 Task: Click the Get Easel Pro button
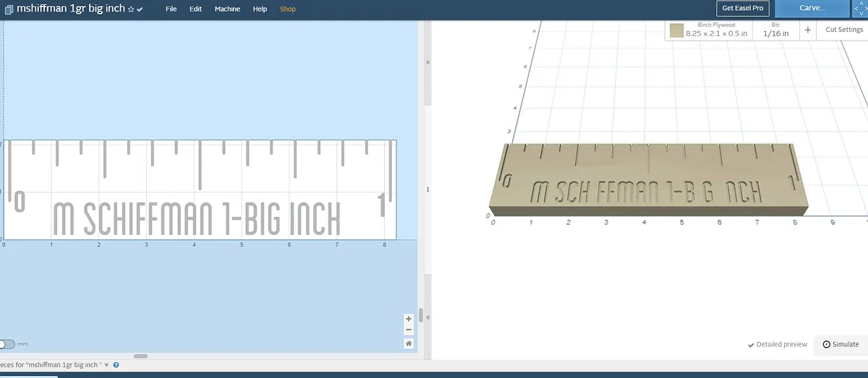[743, 8]
